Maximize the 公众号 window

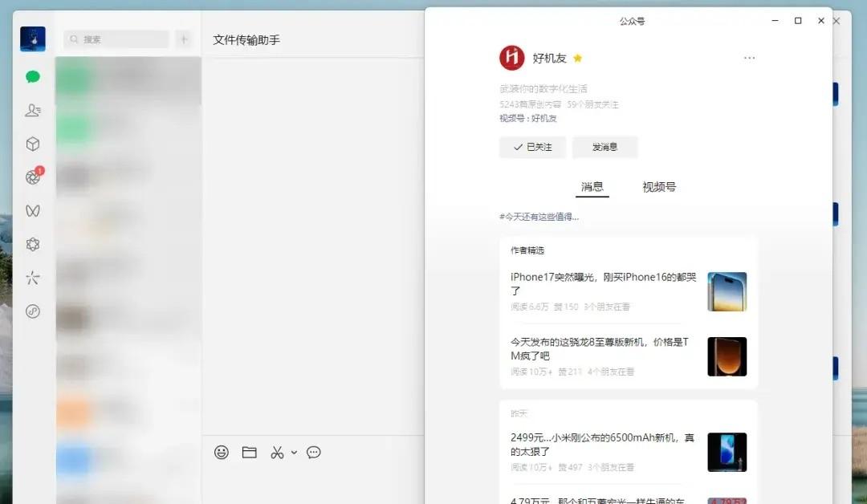tap(798, 20)
